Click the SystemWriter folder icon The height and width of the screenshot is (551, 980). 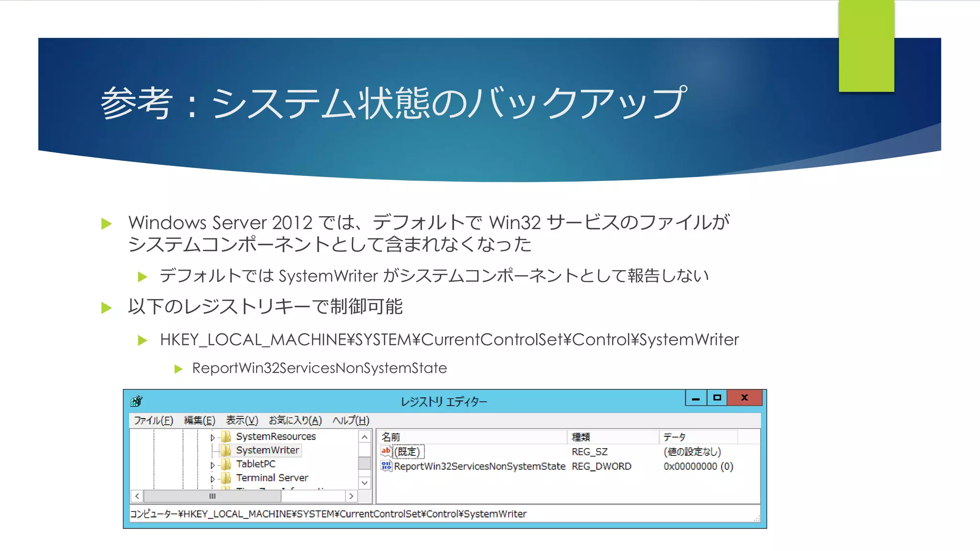point(226,450)
